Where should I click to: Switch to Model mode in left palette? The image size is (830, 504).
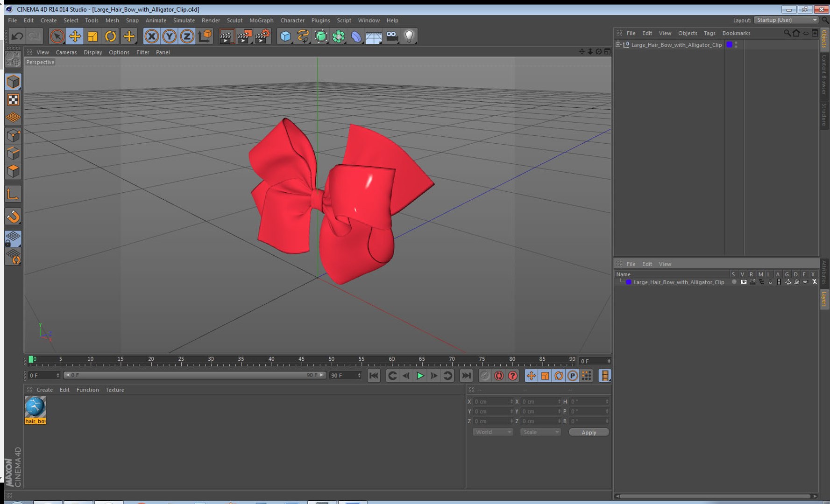coord(13,82)
